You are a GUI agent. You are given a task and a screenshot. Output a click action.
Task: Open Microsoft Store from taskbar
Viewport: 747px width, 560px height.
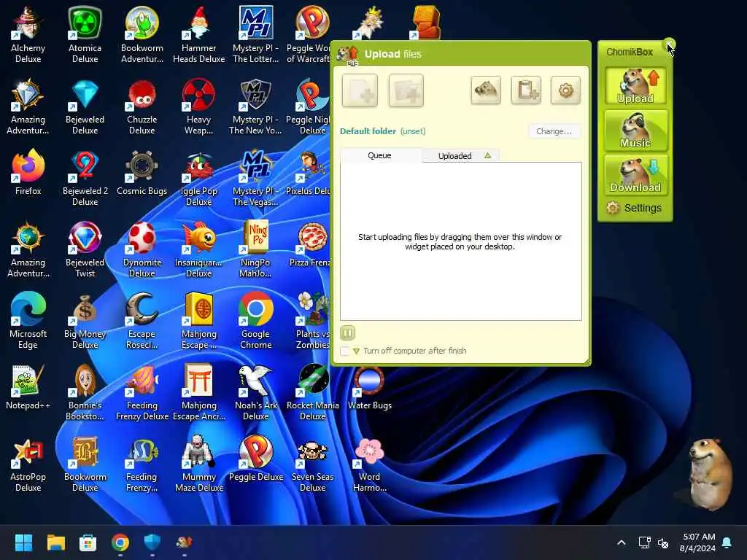point(88,542)
